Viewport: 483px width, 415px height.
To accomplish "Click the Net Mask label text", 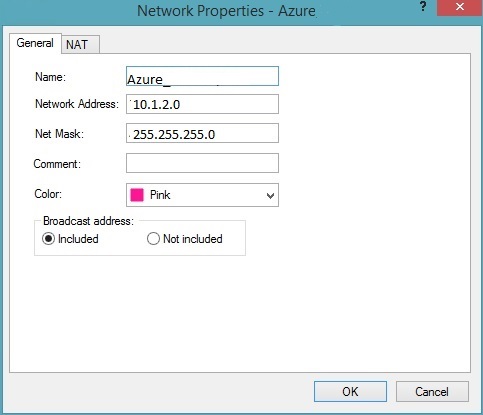I will click(59, 134).
